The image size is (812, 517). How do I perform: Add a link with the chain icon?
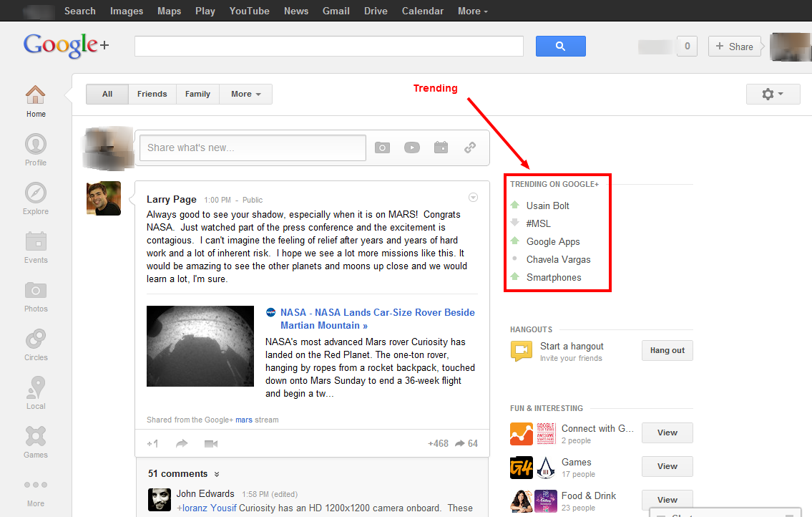coord(470,148)
